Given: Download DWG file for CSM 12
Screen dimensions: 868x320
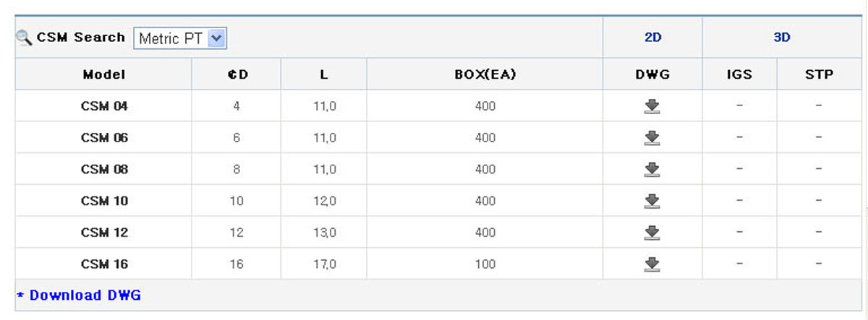Looking at the screenshot, I should tap(652, 233).
